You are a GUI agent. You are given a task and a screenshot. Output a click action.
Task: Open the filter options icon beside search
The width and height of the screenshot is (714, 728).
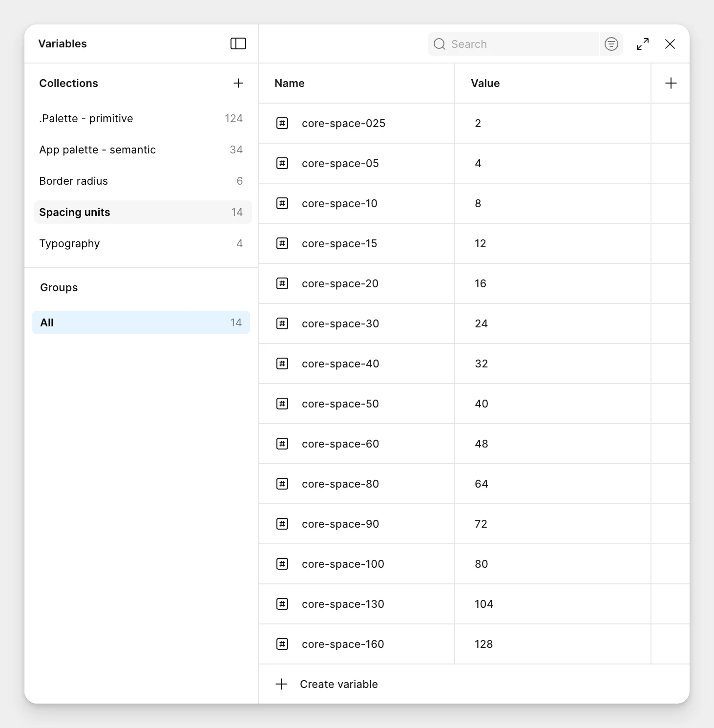point(611,44)
